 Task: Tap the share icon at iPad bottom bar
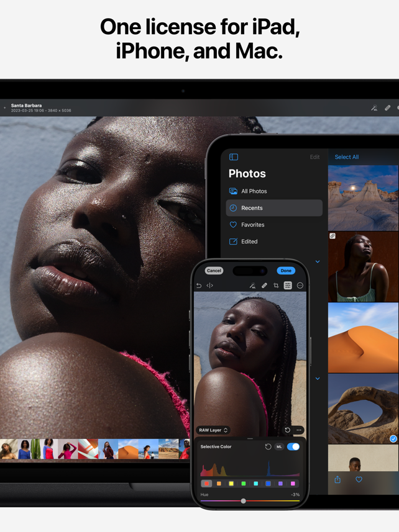click(x=337, y=479)
